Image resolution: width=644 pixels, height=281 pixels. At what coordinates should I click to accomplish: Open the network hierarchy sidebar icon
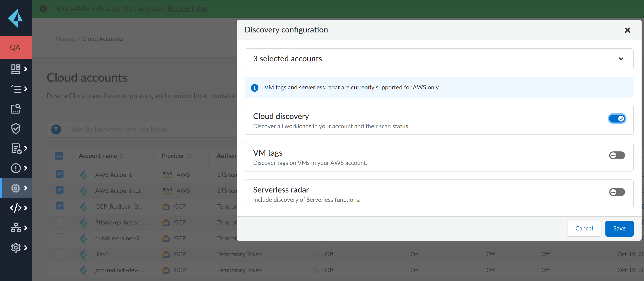pyautogui.click(x=16, y=227)
